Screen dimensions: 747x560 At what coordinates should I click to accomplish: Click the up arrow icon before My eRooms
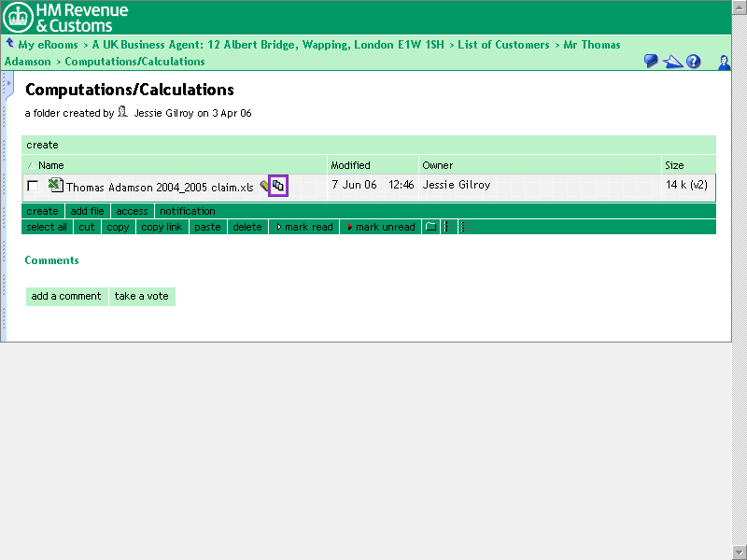pyautogui.click(x=9, y=44)
